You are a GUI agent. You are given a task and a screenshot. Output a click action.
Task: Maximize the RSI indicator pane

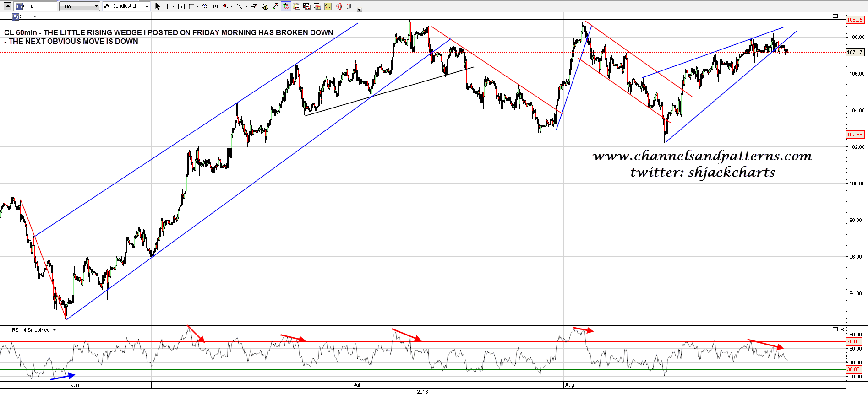[835, 329]
